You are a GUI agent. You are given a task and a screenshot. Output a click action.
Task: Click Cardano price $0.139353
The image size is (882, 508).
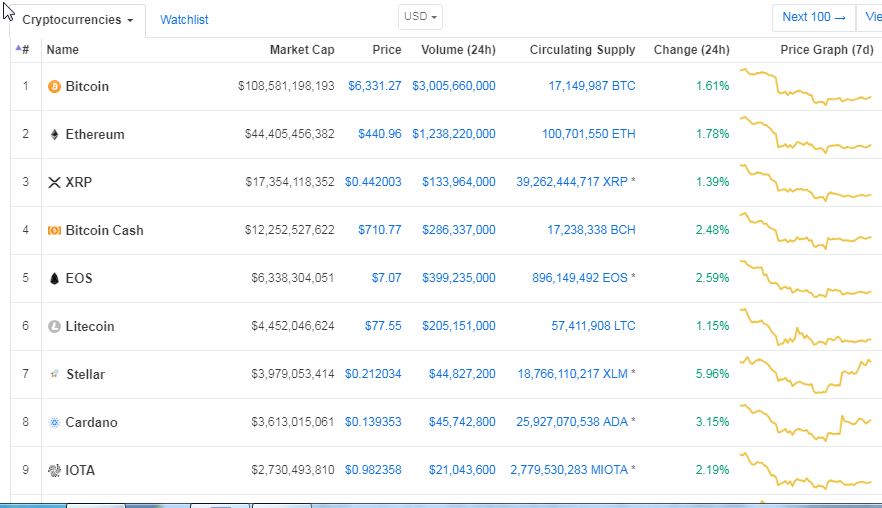click(373, 422)
